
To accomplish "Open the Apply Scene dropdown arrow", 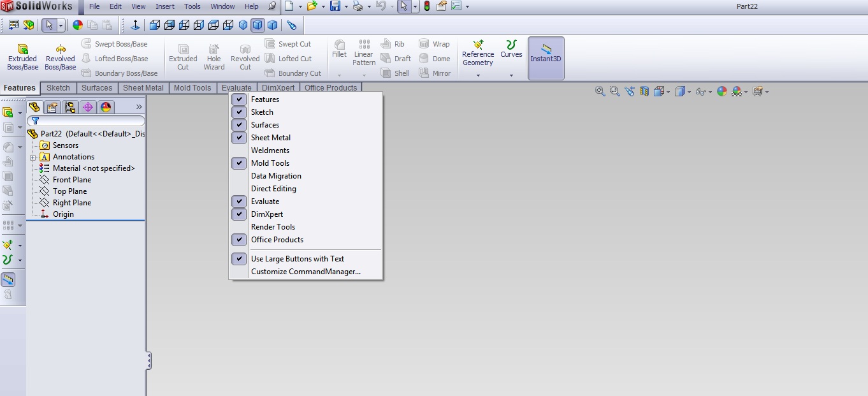I will [x=745, y=92].
